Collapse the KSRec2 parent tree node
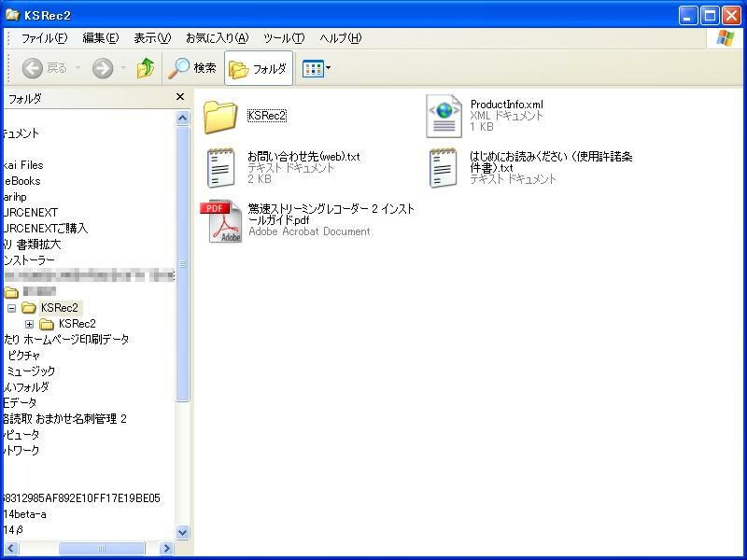Viewport: 747px width, 560px height. click(x=12, y=309)
